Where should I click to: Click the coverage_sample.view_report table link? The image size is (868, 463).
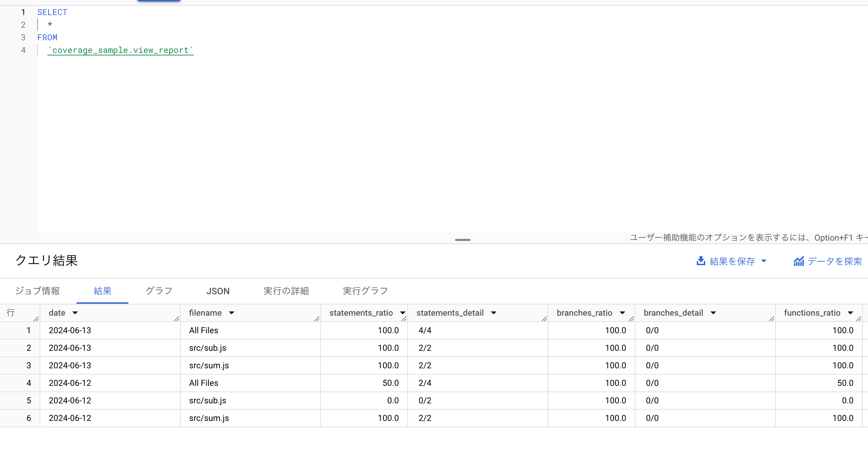tap(120, 51)
